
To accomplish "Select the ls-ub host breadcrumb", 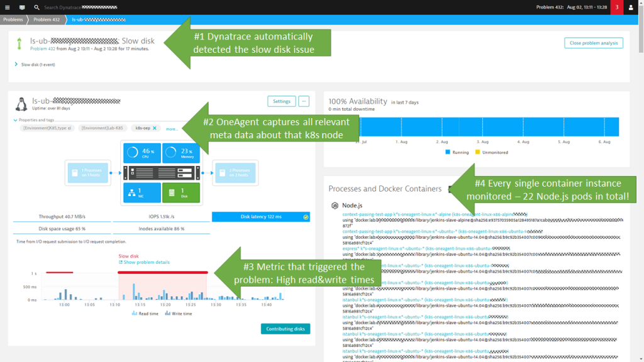I will click(99, 19).
